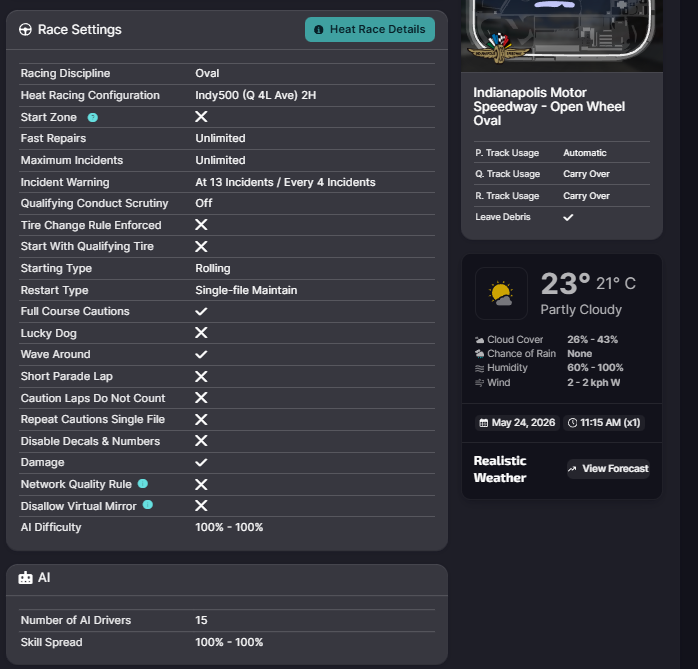698x669 pixels.
Task: Click the Start With Qualifying Tire X mark
Action: click(201, 247)
